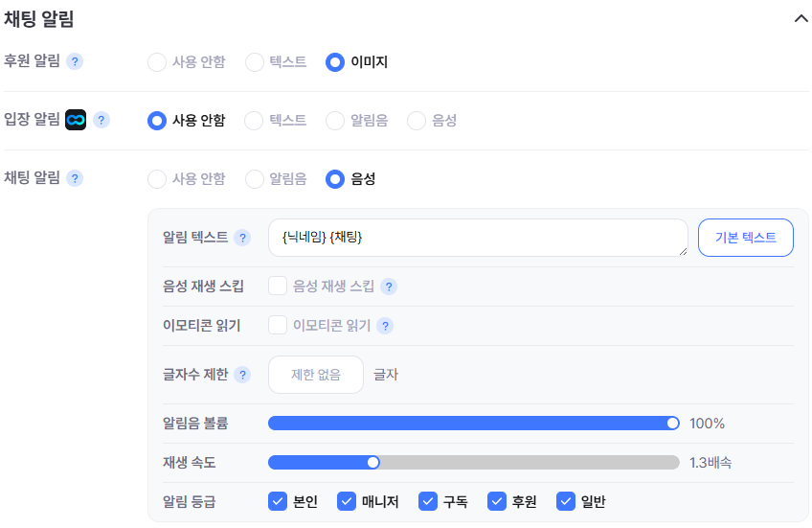The width and height of the screenshot is (812, 528).
Task: Click the help icon beside 채팅 알림 row label
Action: 75,178
